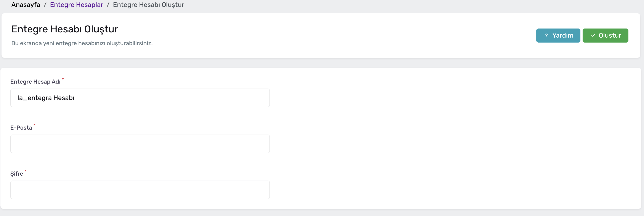Click the red asterisk after Entegre Hesap Adı
This screenshot has width=644, height=216.
pyautogui.click(x=63, y=79)
